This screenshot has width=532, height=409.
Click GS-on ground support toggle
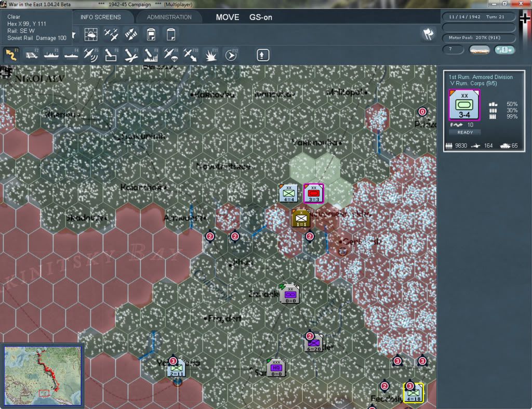pos(261,17)
